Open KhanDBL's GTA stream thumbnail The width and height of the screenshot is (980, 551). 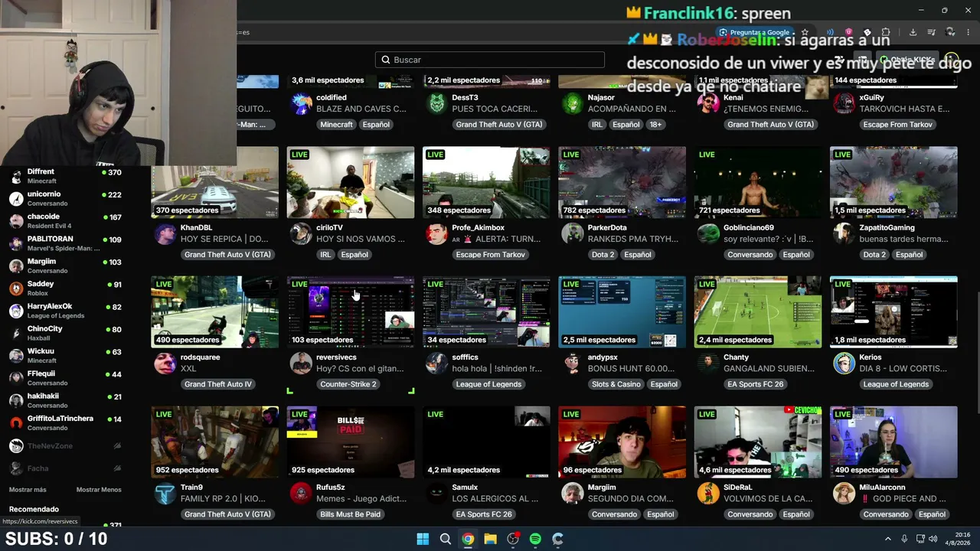tap(215, 182)
